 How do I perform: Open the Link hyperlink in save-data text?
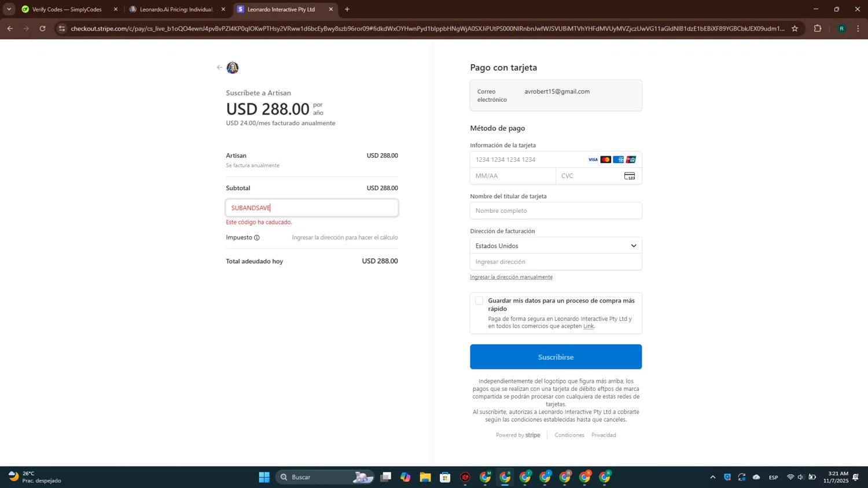point(589,326)
